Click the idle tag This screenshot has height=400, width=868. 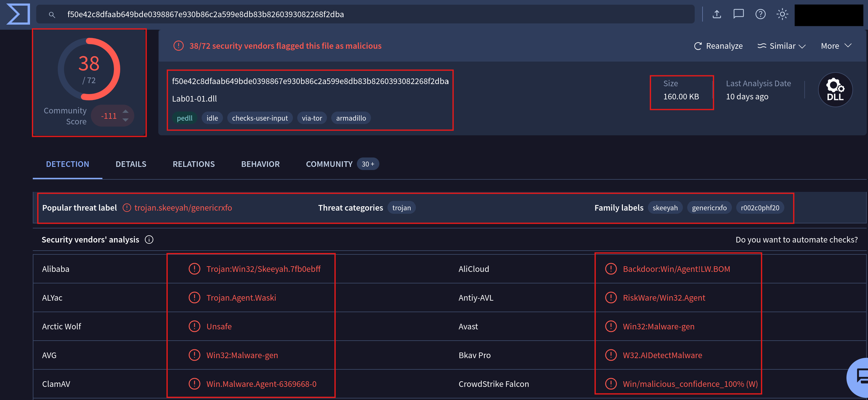pos(212,118)
